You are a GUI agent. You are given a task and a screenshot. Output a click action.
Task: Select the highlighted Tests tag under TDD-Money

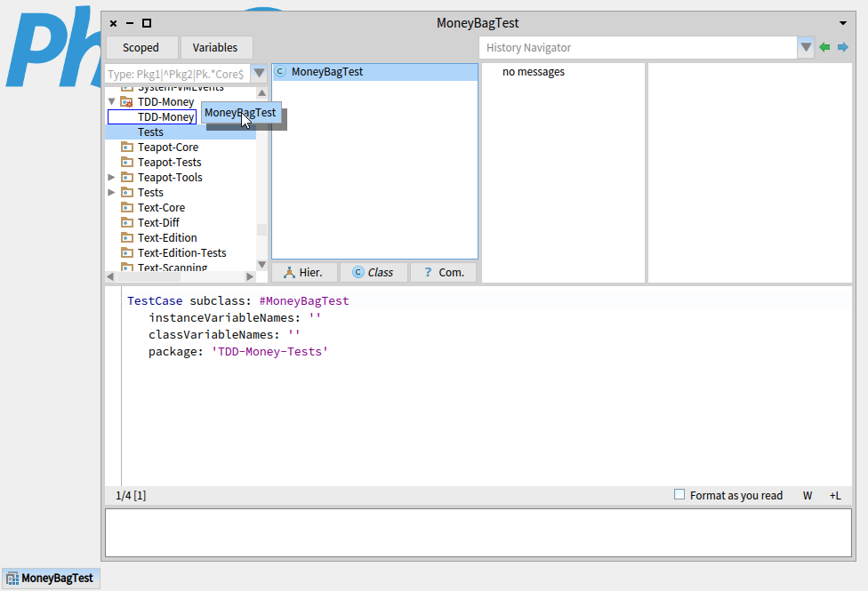coord(181,132)
